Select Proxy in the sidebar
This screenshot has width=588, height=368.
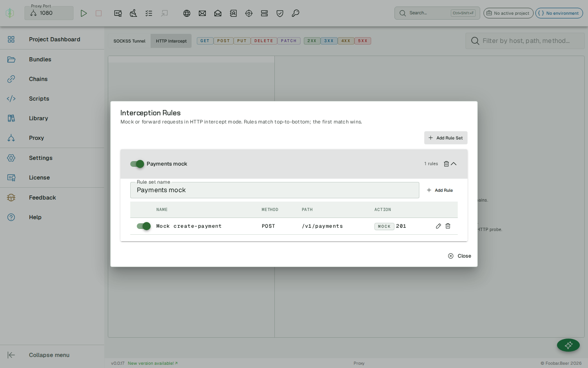point(52,138)
